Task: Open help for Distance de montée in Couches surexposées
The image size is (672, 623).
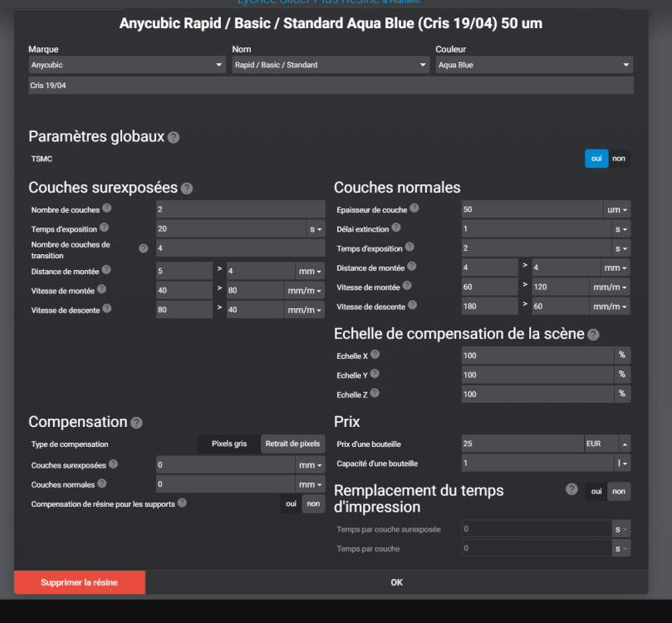Action: pyautogui.click(x=106, y=270)
